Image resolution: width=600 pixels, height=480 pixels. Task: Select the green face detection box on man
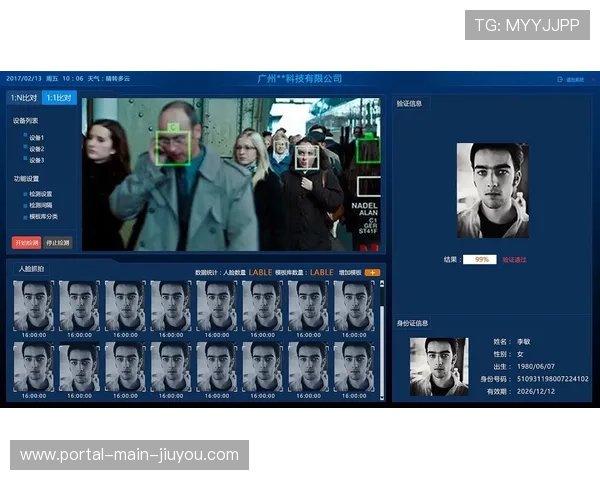[x=174, y=147]
